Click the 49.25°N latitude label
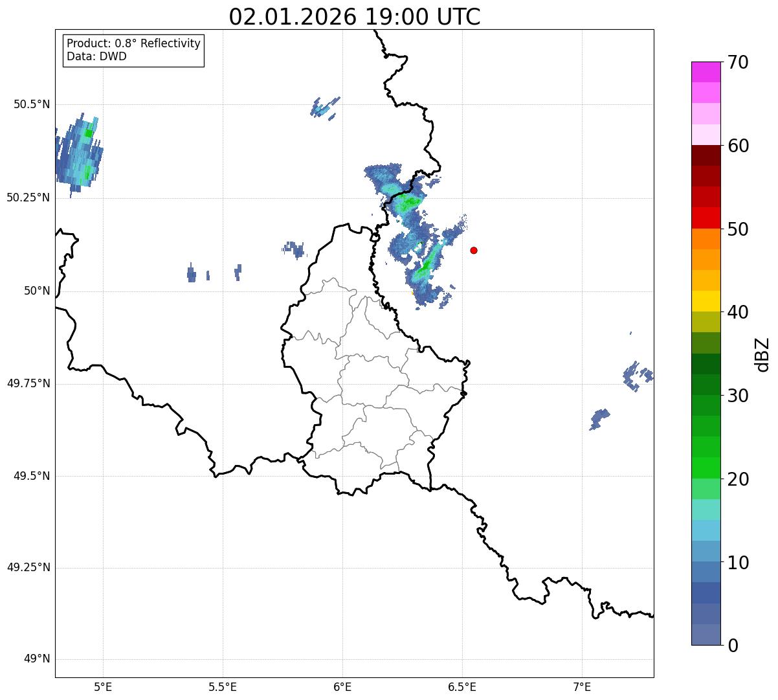 coord(28,568)
